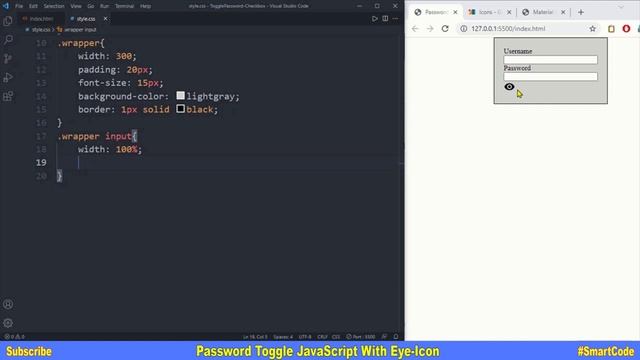Click the Run Code play icon

(x=374, y=19)
